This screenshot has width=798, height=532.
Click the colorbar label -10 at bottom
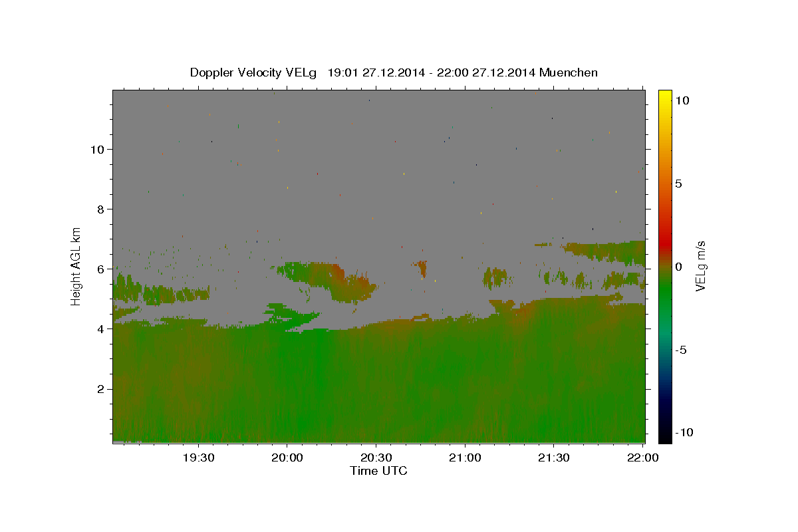(x=684, y=432)
